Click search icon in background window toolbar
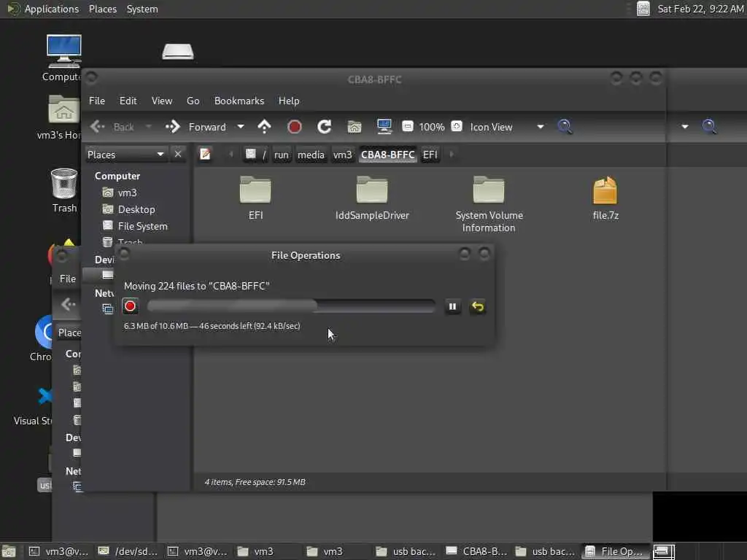This screenshot has width=747, height=560. [x=709, y=126]
